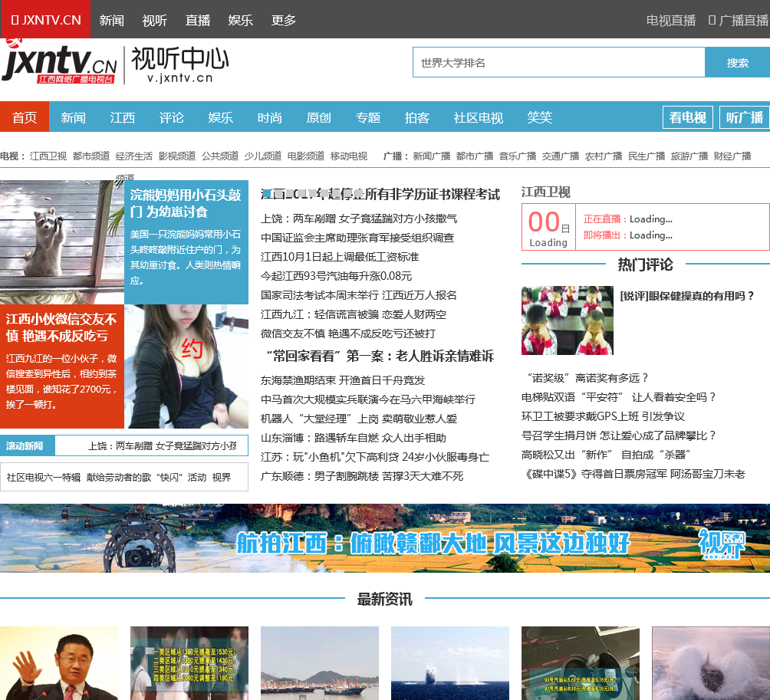Open [锐评]眼保健操真的有用吗？ comment link

coord(686,296)
